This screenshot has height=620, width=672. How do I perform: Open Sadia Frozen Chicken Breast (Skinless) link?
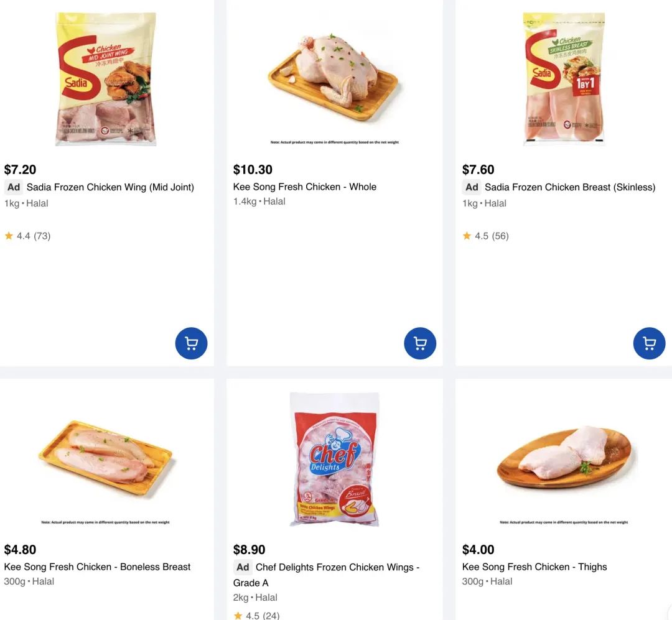[569, 187]
